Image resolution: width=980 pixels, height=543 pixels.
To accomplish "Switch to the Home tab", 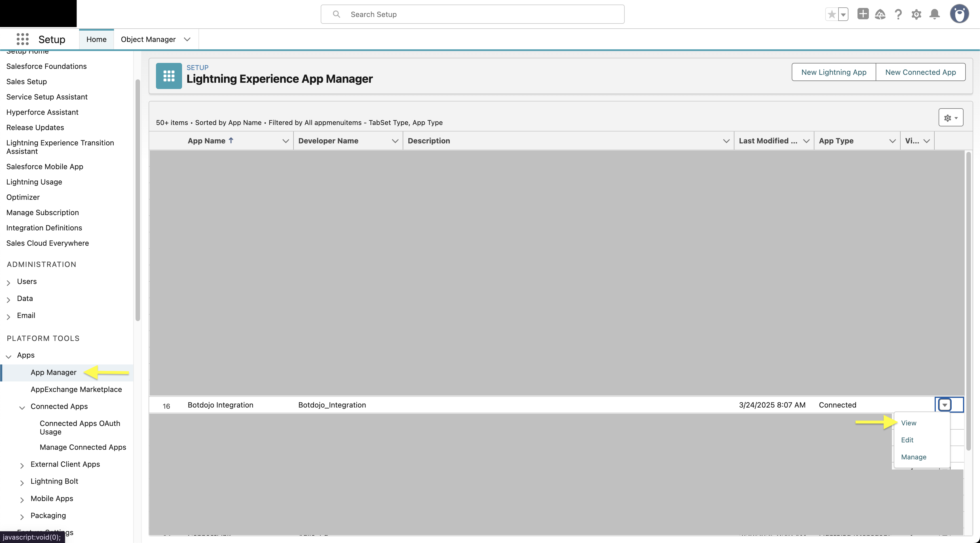I will (96, 39).
